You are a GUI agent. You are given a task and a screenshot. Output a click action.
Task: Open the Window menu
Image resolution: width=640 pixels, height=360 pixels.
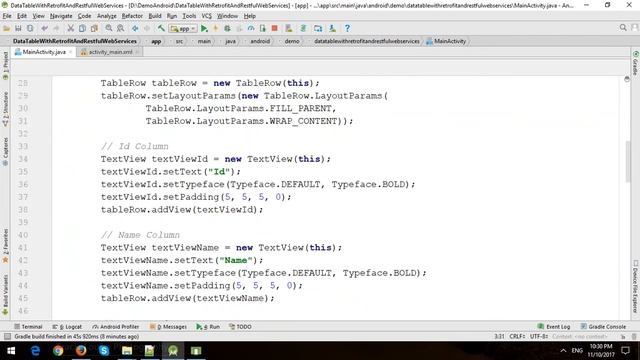point(227,16)
